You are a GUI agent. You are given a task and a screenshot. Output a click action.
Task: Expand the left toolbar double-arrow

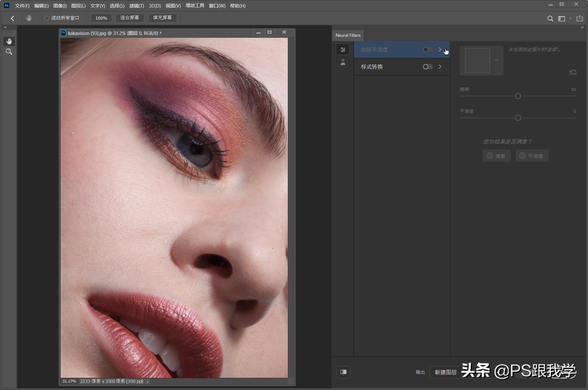point(5,27)
